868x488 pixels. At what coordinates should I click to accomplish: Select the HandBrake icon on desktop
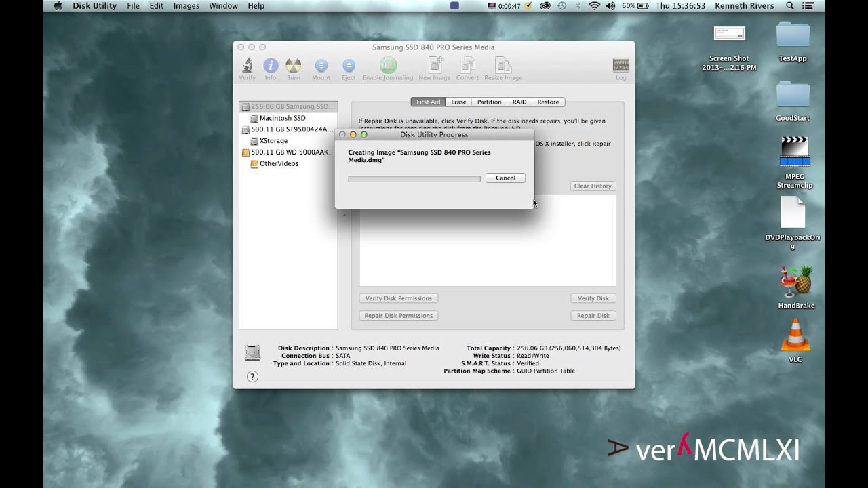point(795,287)
